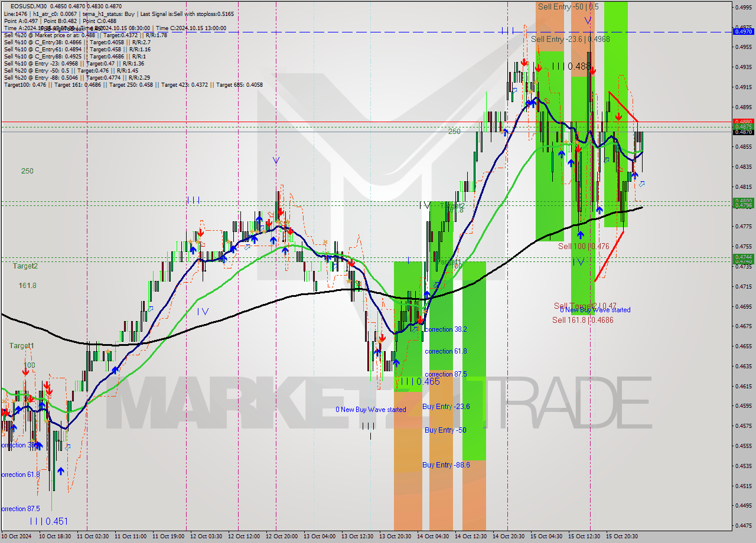Click the 'Target100: 0.476' targets summary line
756x543 pixels.
tap(133, 85)
